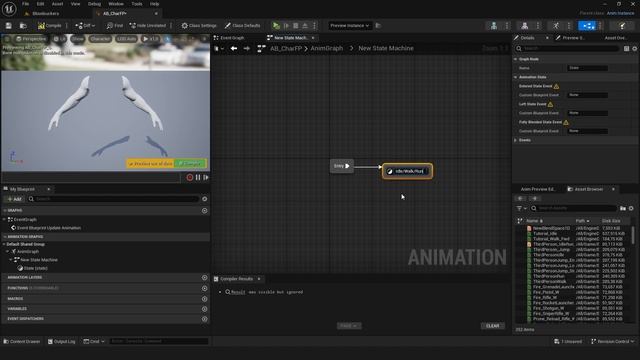640x360 pixels.
Task: Open the viewport Show menu
Action: (78, 39)
